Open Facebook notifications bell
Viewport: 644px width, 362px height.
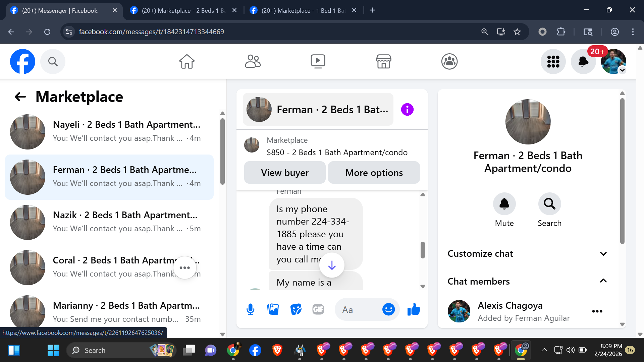coord(583,62)
